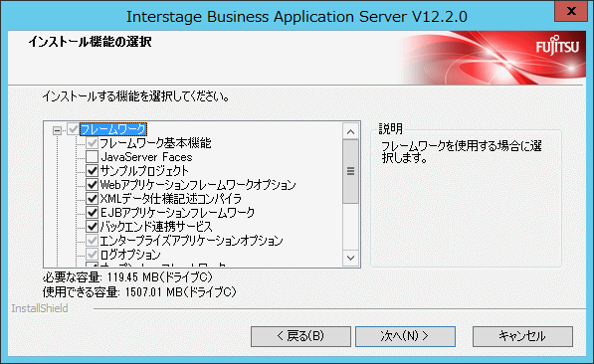Proceed with 次へ(N) button
594x364 pixels.
pyautogui.click(x=405, y=336)
